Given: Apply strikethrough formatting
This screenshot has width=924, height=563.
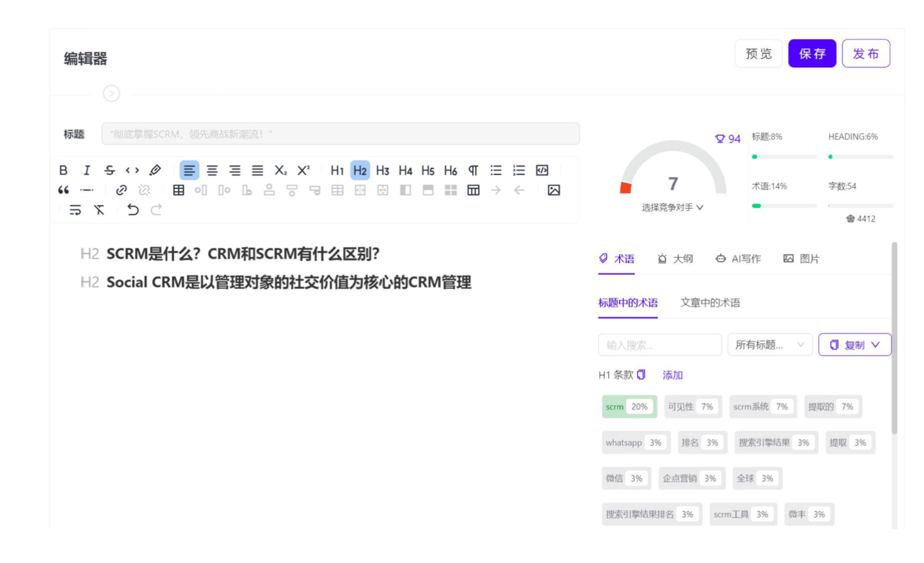Looking at the screenshot, I should point(109,170).
